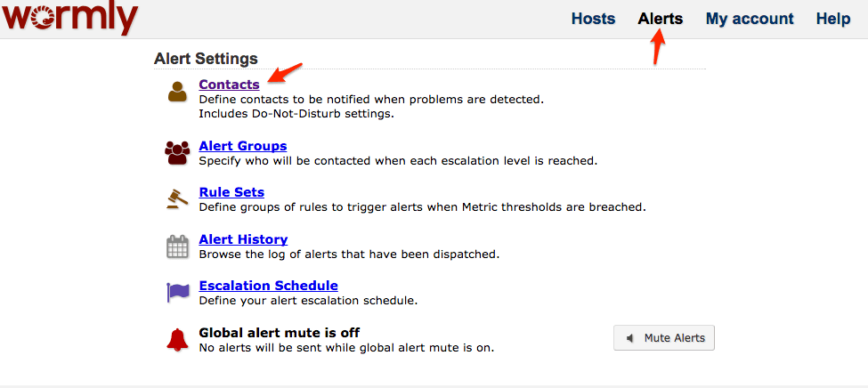Open the Hosts menu
This screenshot has height=388, width=868.
(x=594, y=19)
